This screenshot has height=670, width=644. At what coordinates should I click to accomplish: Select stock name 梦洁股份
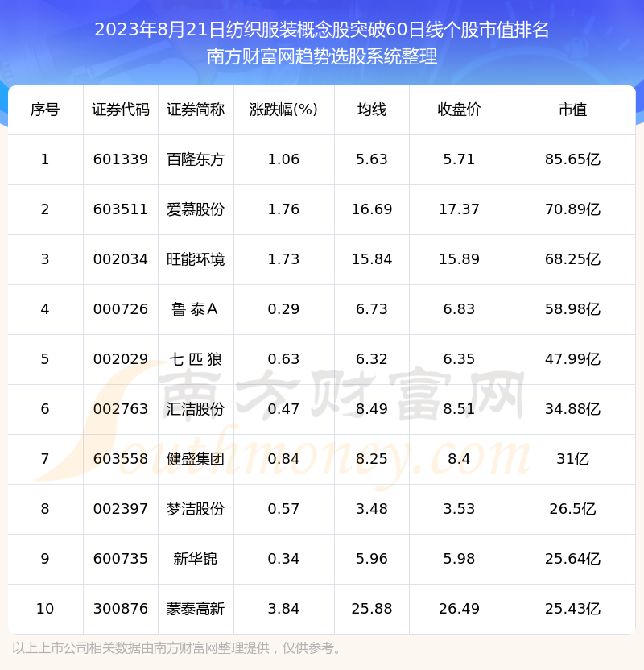coord(196,509)
